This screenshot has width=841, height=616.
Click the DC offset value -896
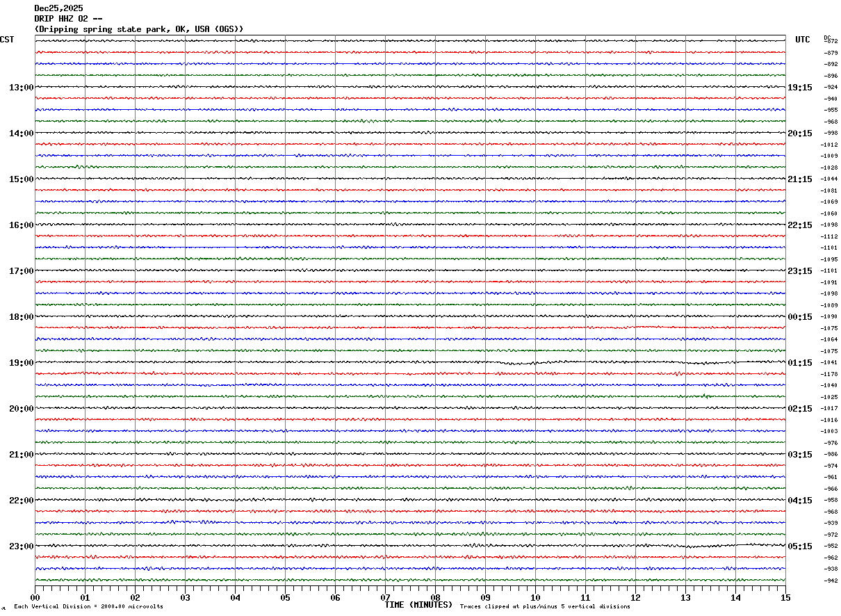(831, 76)
